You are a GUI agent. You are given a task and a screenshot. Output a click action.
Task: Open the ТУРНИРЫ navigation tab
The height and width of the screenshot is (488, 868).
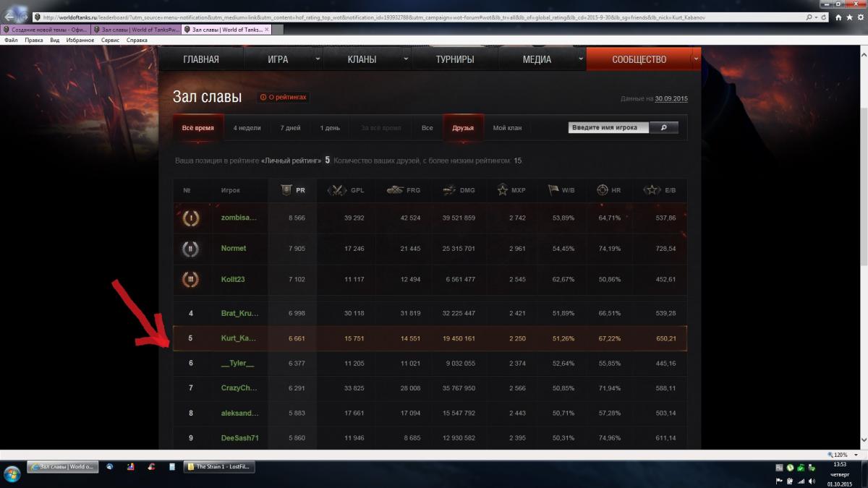455,59
